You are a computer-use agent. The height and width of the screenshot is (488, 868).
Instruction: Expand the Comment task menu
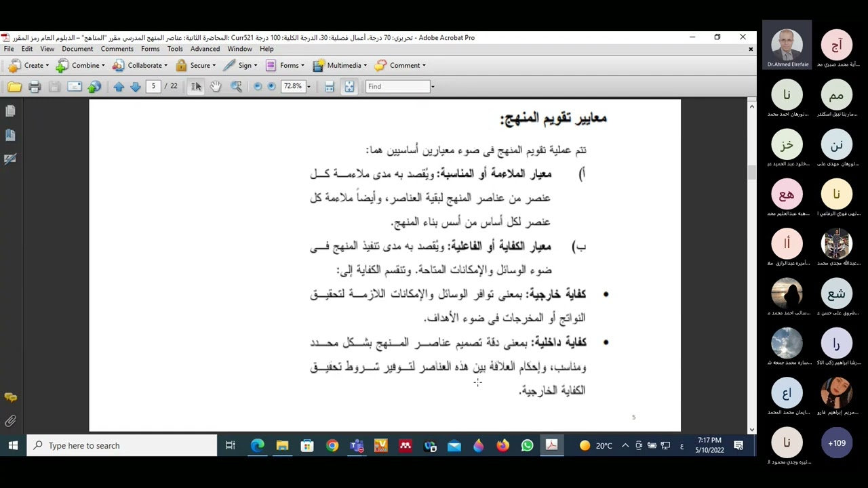400,65
